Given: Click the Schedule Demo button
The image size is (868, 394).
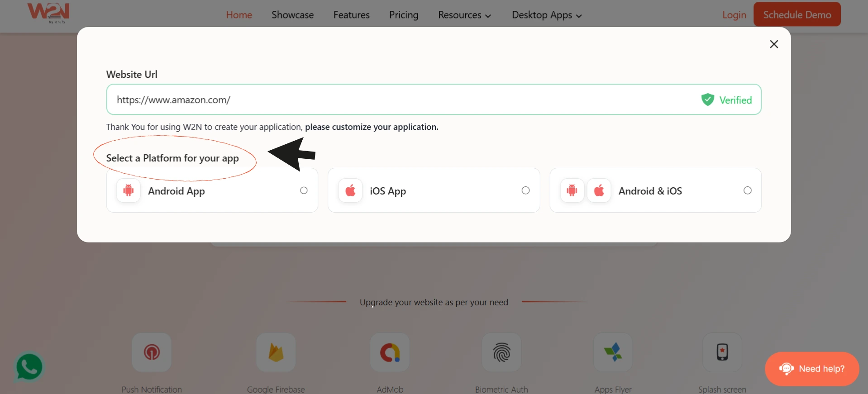Looking at the screenshot, I should [797, 14].
